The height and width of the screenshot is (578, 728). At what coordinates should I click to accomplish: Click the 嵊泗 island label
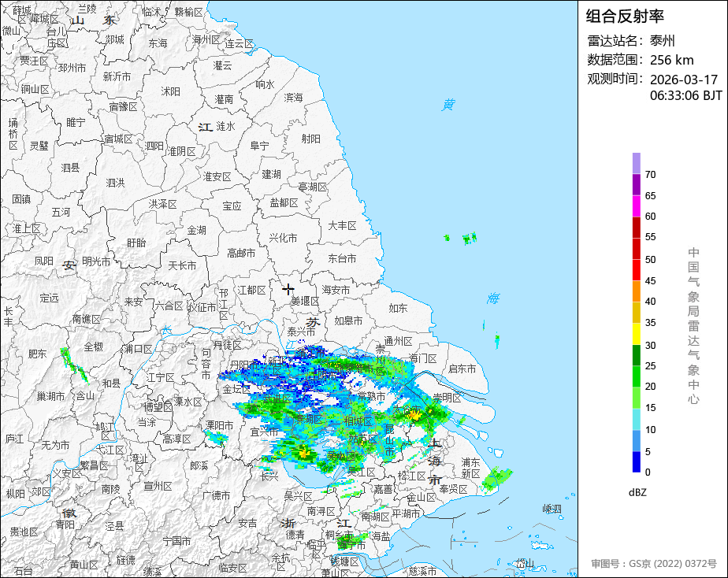click(552, 509)
